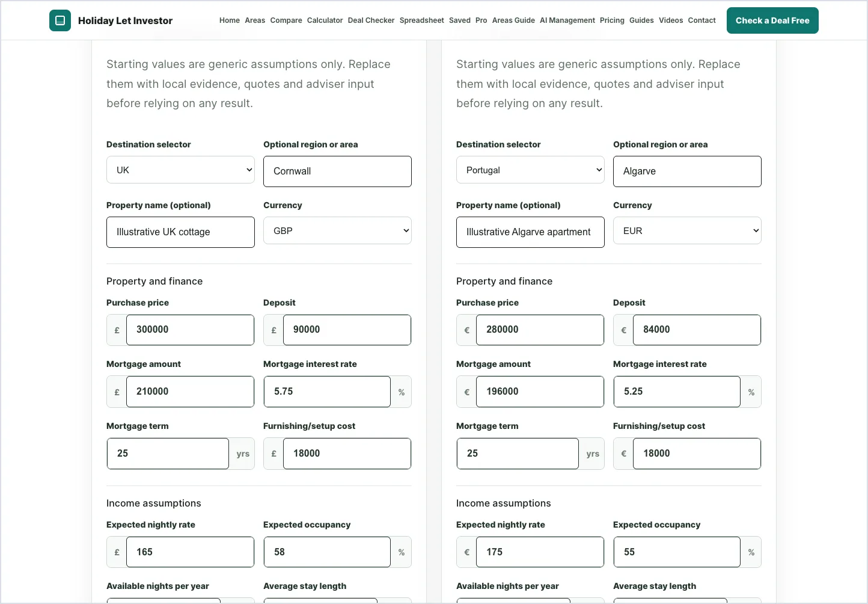Open the Areas Guide link
Viewport: 868px width, 604px height.
pyautogui.click(x=513, y=20)
